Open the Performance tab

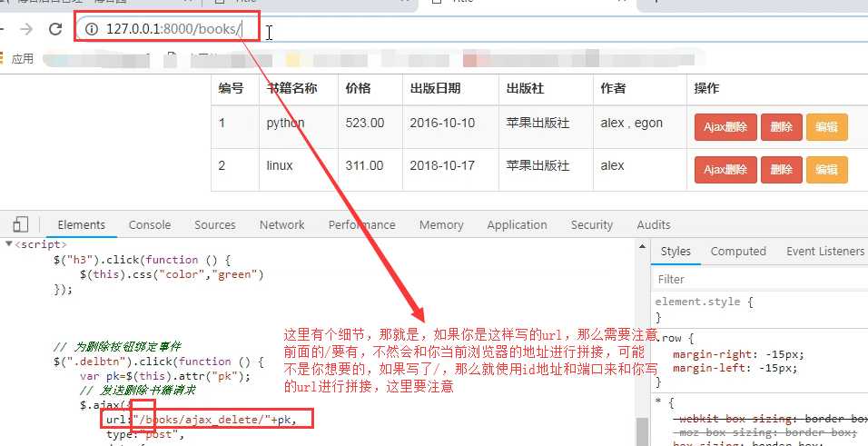pyautogui.click(x=361, y=225)
